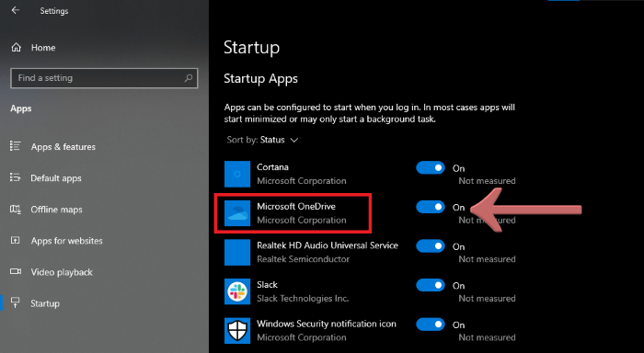Image resolution: width=644 pixels, height=353 pixels.
Task: Turn off Cortana startup toggle
Action: [430, 168]
